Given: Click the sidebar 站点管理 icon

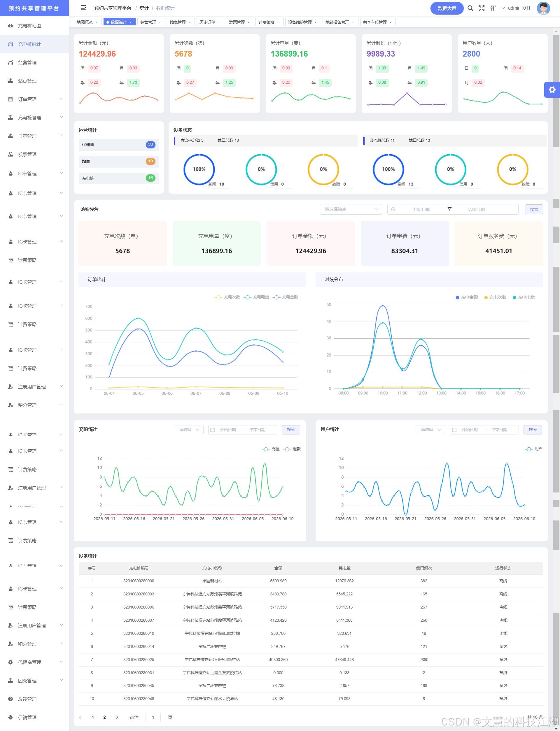Looking at the screenshot, I should [11, 81].
